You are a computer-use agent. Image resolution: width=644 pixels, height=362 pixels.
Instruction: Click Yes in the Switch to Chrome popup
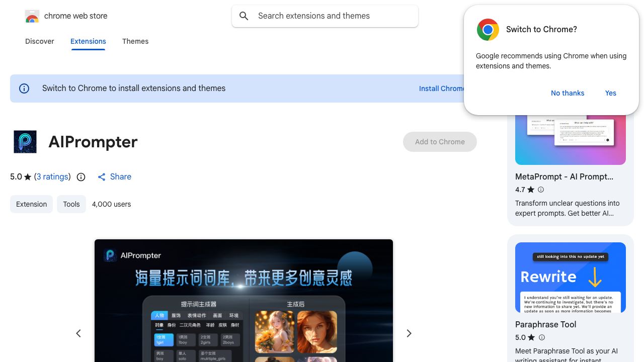611,93
